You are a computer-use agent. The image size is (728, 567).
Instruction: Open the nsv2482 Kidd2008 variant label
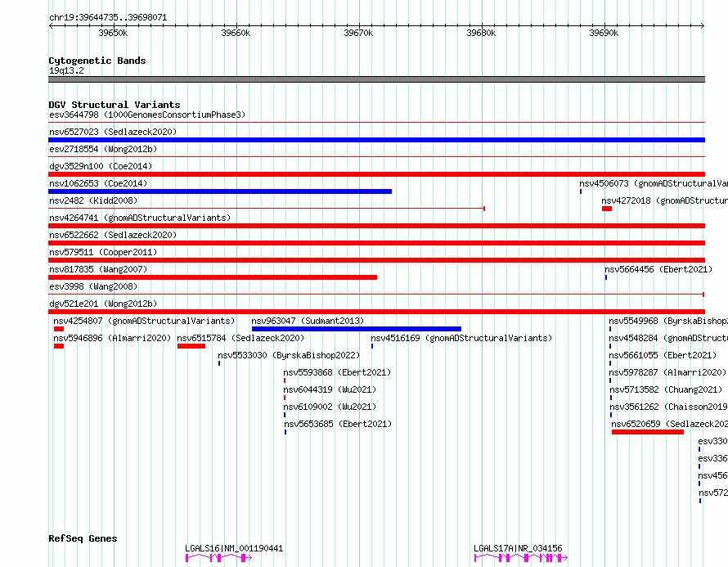point(93,200)
